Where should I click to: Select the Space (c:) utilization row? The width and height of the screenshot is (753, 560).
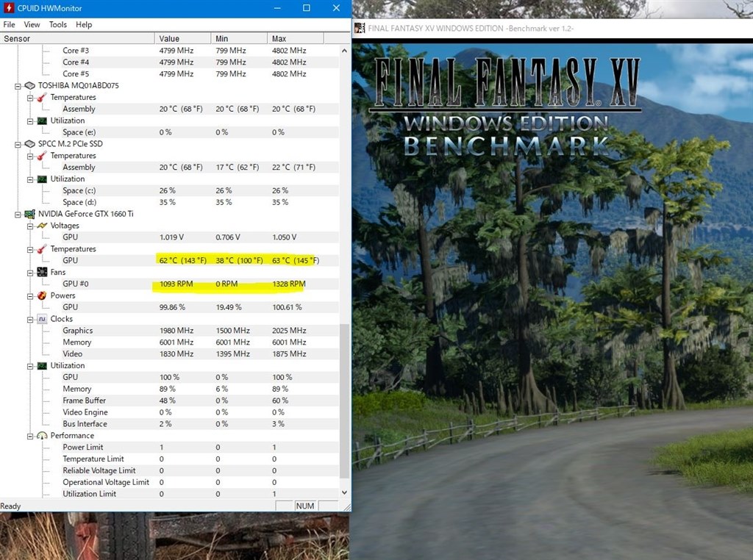pyautogui.click(x=170, y=190)
